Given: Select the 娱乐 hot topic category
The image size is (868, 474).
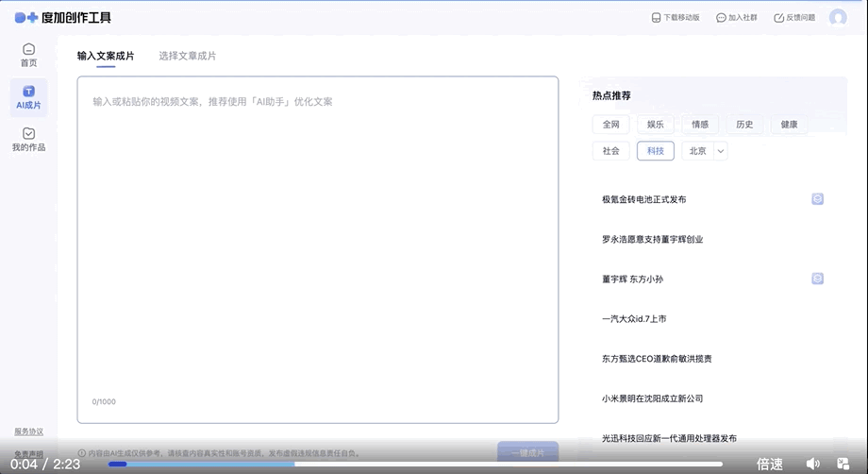Looking at the screenshot, I should 656,125.
